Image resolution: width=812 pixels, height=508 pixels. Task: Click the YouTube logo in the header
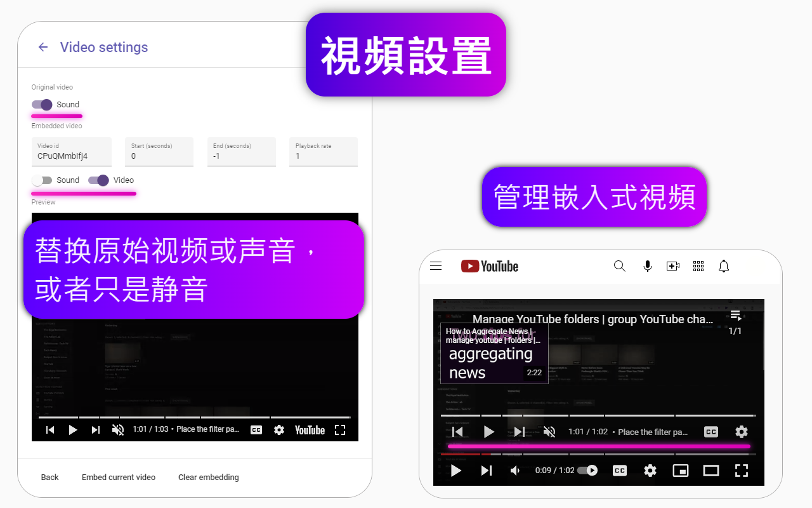tap(489, 266)
